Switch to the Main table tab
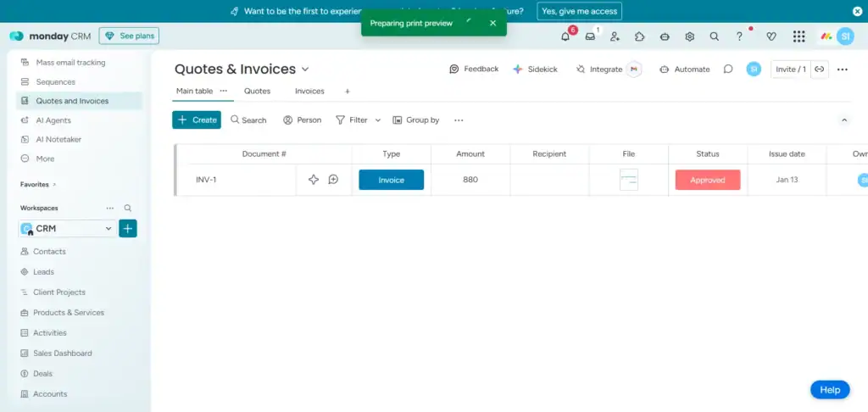Viewport: 868px width, 412px height. coord(194,91)
